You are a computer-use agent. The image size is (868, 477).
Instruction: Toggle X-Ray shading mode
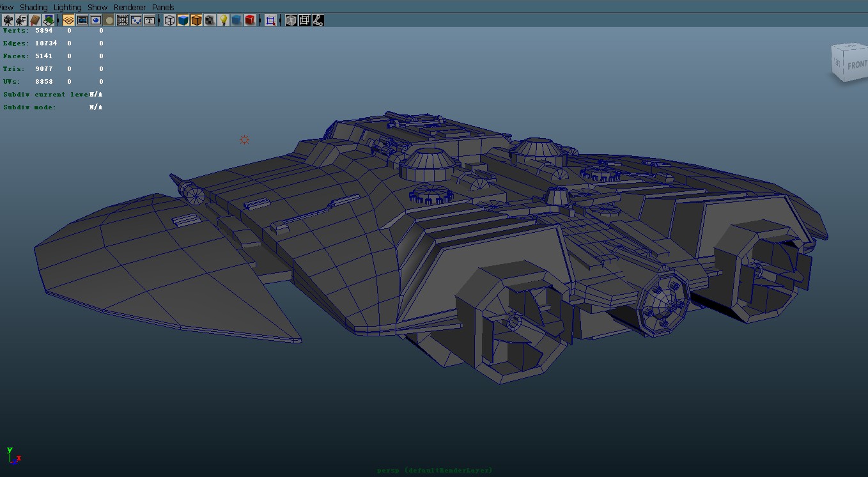coord(291,20)
